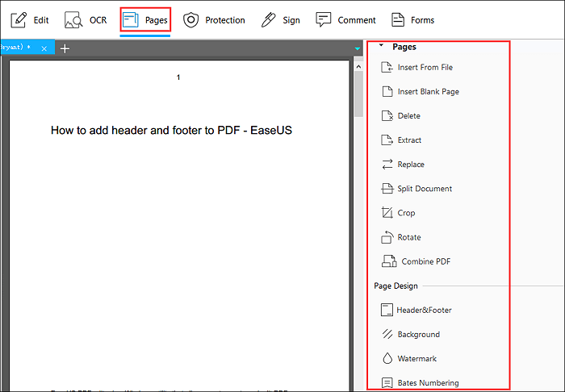
Task: Click the Insert From File icon
Action: coord(387,67)
